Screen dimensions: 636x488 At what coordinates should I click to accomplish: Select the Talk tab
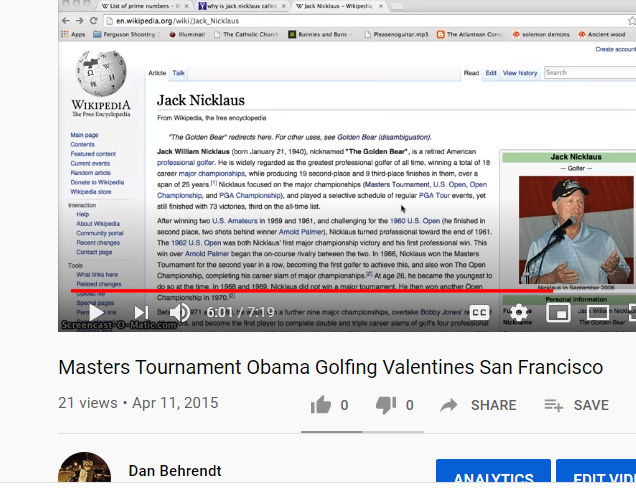tap(178, 73)
